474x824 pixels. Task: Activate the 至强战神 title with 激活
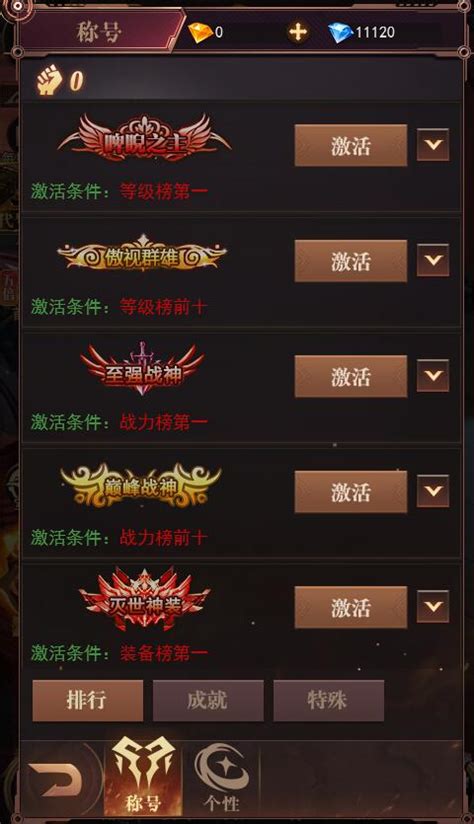[351, 376]
